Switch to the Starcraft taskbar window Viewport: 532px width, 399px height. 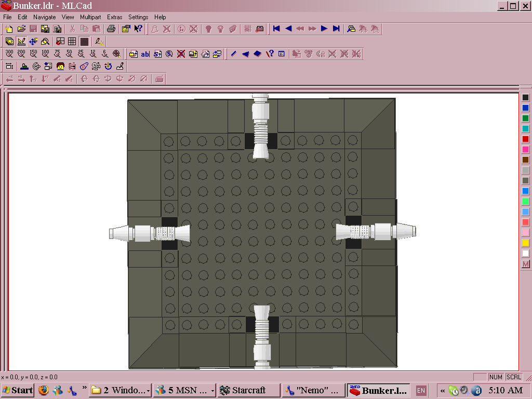click(249, 391)
